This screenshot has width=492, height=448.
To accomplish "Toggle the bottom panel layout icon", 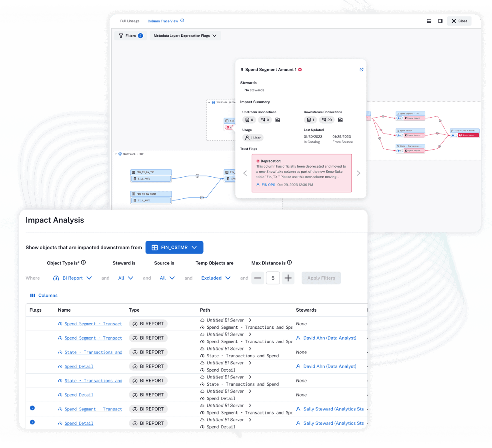I will pos(429,21).
